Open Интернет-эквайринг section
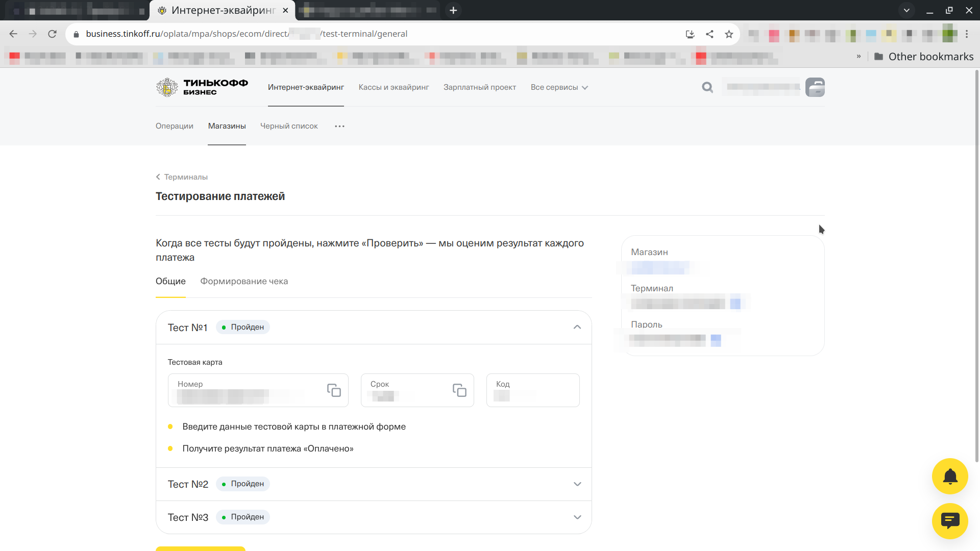980x551 pixels. click(306, 87)
